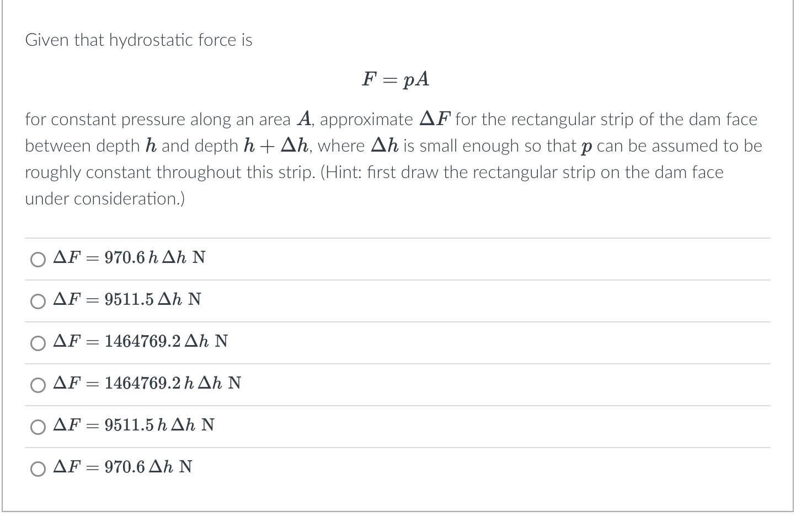Click the text label of option 9511.5 Δh N
Image resolution: width=812 pixels, height=517 pixels.
pos(126,299)
